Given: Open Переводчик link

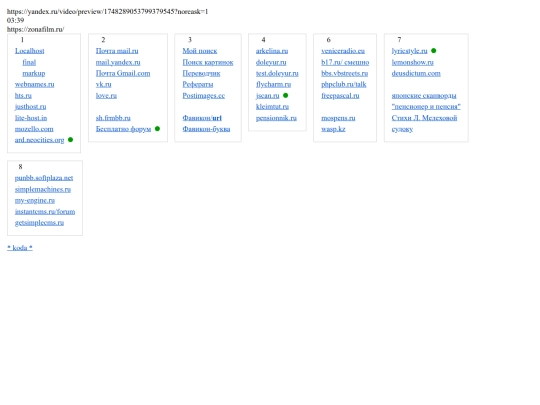Looking at the screenshot, I should [x=201, y=73].
